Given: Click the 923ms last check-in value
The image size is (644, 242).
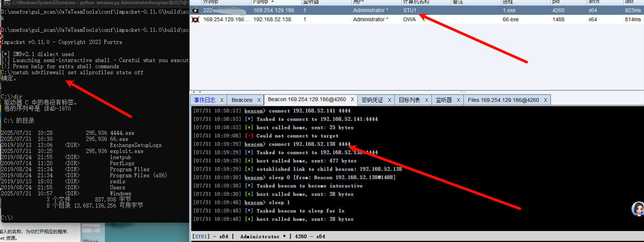Looking at the screenshot, I should pos(633,10).
